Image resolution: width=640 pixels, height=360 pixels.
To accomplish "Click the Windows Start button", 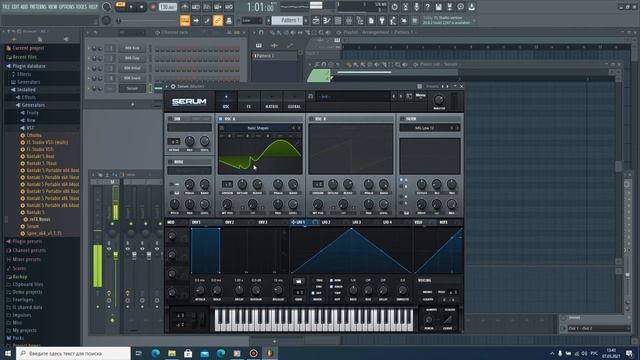I will (x=7, y=353).
